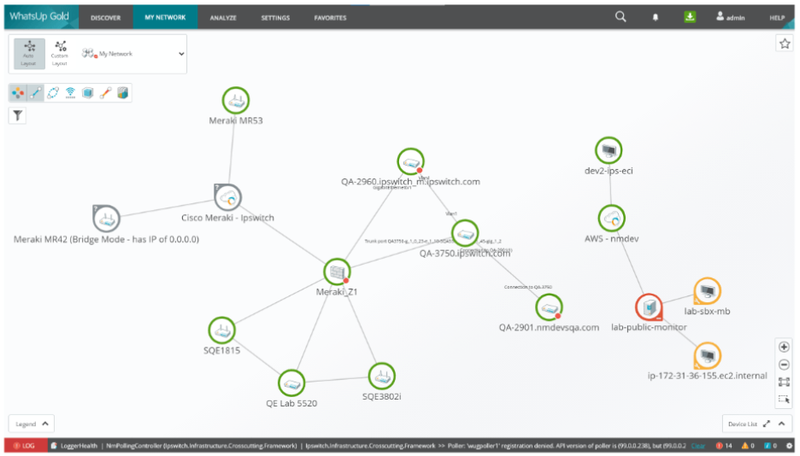
Task: Click the red error count 14
Action: (x=724, y=446)
